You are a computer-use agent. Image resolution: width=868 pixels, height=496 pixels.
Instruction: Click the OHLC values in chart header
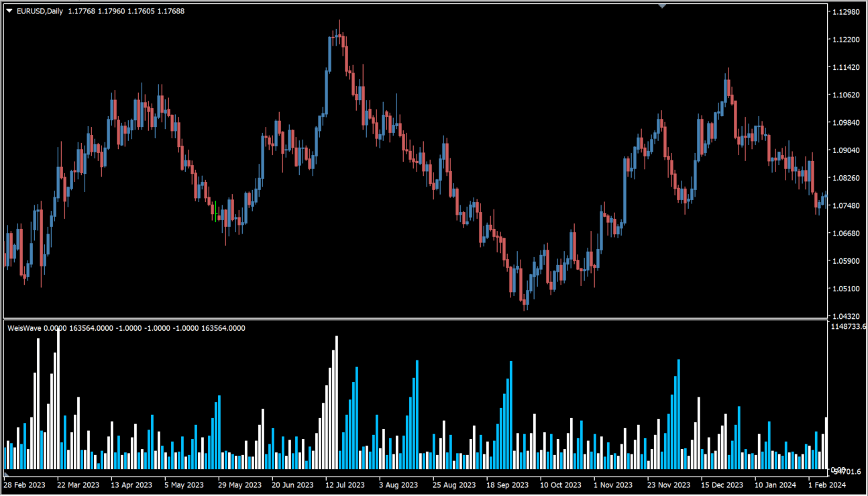point(126,11)
